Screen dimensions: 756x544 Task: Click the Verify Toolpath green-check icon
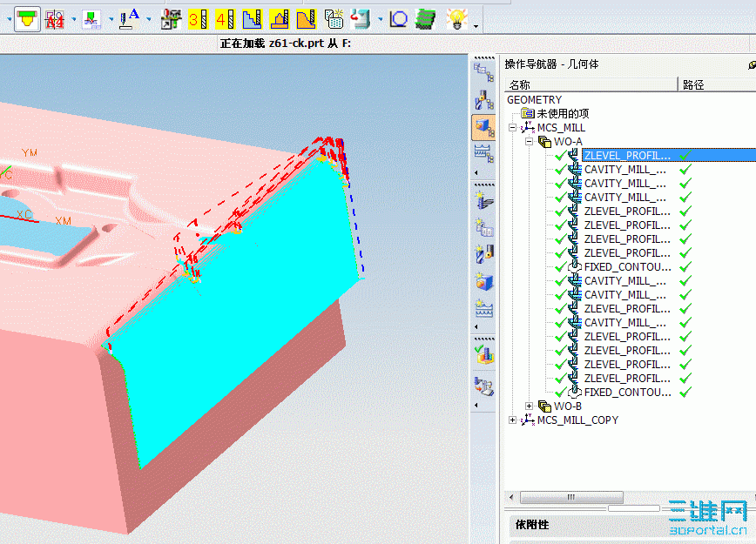[483, 354]
